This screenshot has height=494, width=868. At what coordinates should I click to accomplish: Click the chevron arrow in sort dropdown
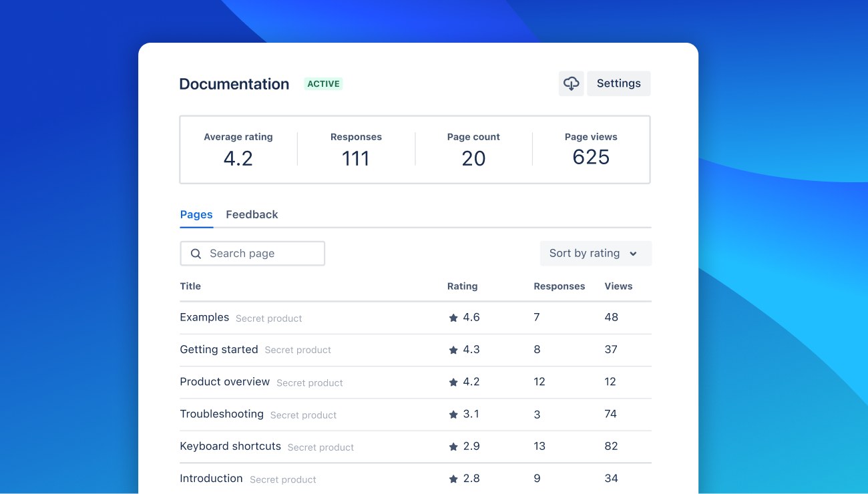633,254
